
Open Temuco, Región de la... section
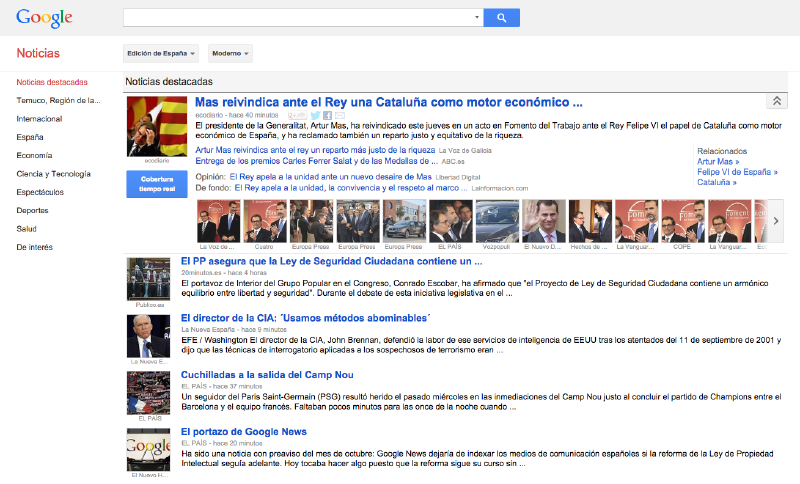point(58,100)
